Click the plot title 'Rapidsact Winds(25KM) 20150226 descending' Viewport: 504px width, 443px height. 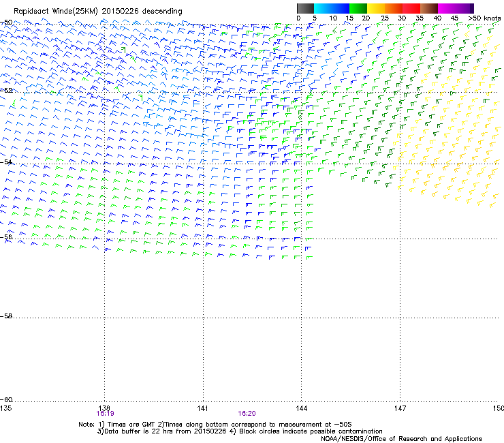(97, 12)
